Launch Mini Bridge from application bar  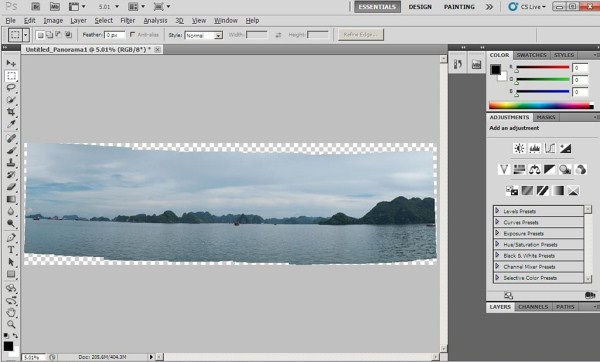click(55, 7)
